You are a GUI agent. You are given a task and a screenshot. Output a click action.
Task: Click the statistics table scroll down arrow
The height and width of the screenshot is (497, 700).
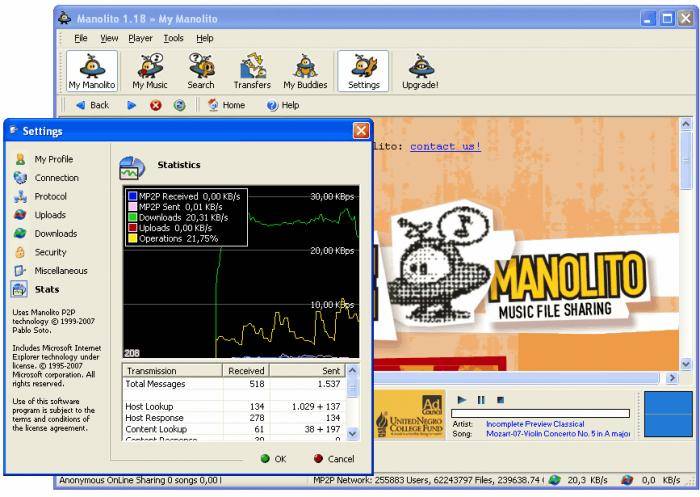click(x=353, y=433)
